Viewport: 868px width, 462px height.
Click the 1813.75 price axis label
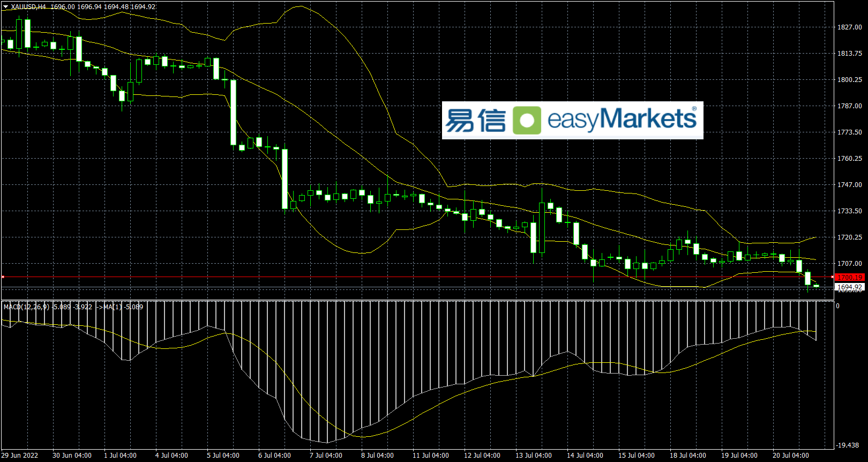pyautogui.click(x=850, y=54)
